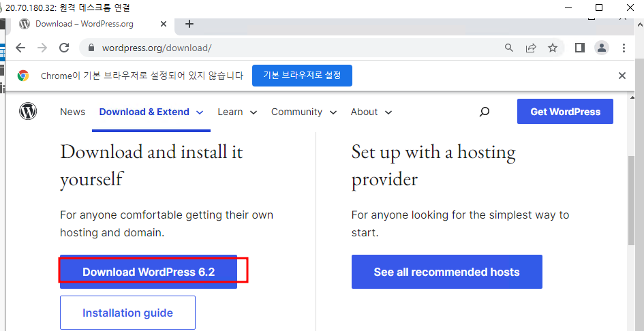Click the Chrome back arrow

click(x=20, y=48)
